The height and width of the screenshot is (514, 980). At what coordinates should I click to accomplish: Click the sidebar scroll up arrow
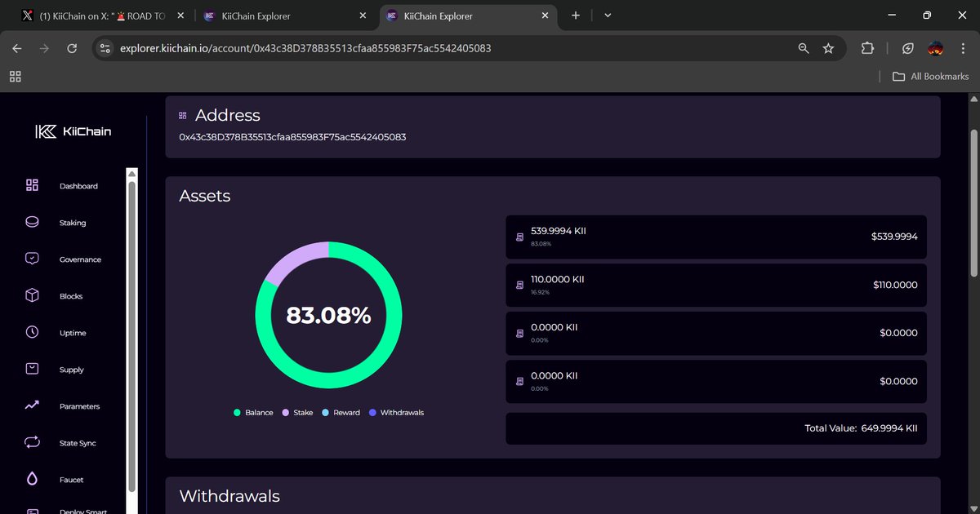coord(132,174)
